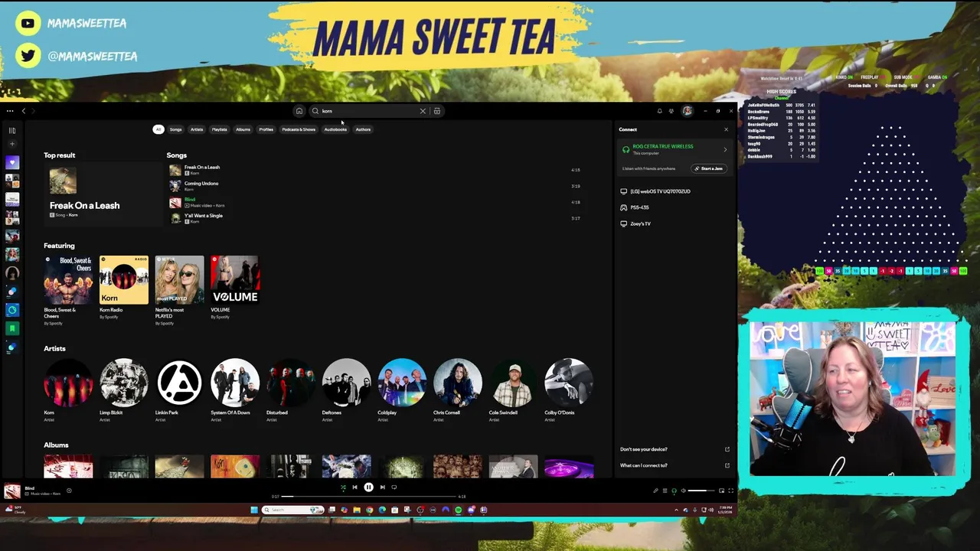Viewport: 980px width, 551px height.
Task: Open Deftones artist profile
Action: click(x=346, y=383)
